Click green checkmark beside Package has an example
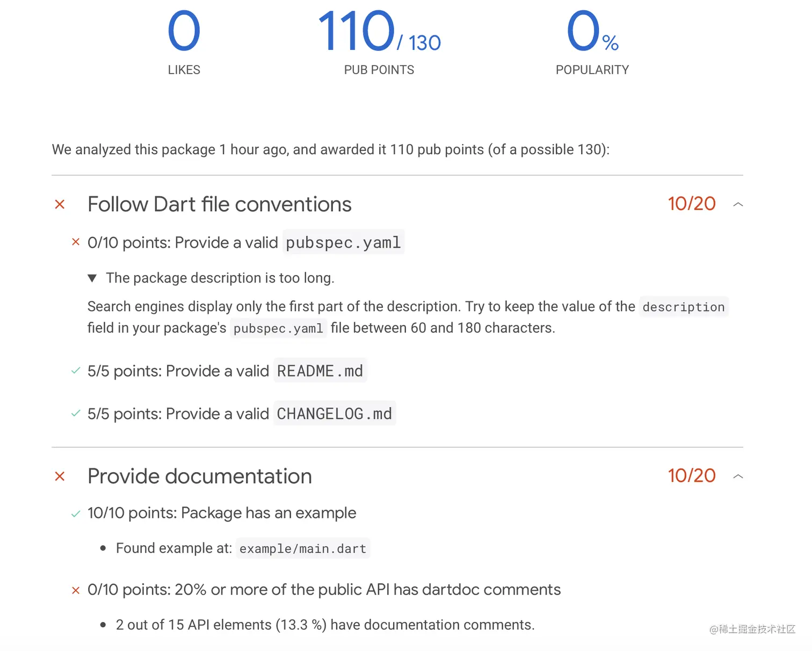 [x=76, y=513]
